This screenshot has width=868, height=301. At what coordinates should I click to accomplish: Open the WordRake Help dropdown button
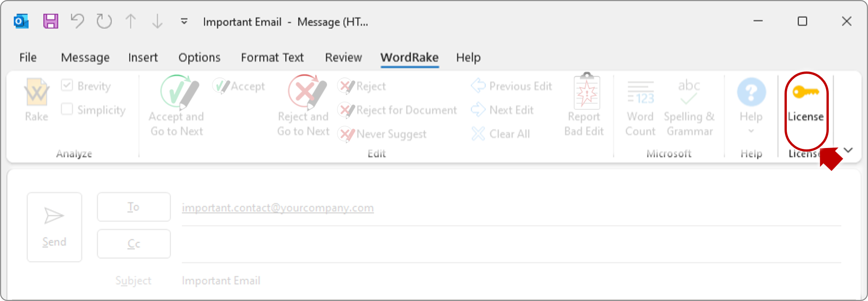[751, 106]
